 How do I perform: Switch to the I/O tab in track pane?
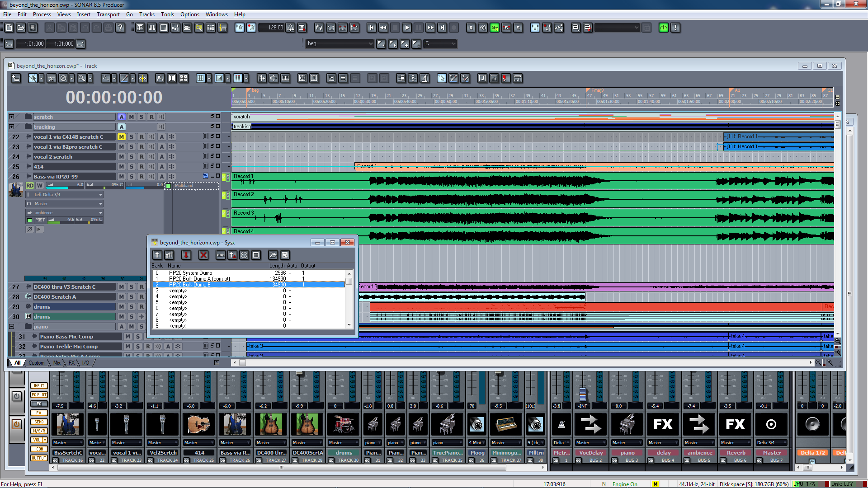click(85, 363)
